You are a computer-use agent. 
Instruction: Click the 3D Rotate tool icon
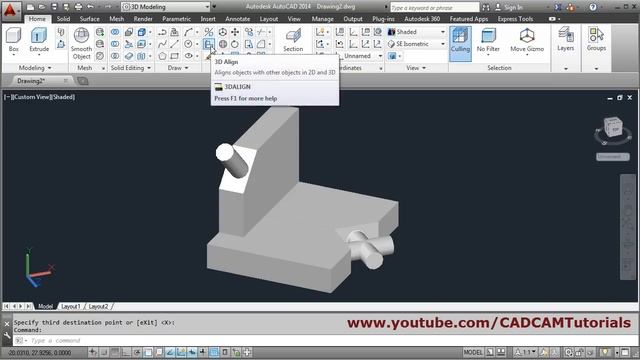[x=223, y=44]
